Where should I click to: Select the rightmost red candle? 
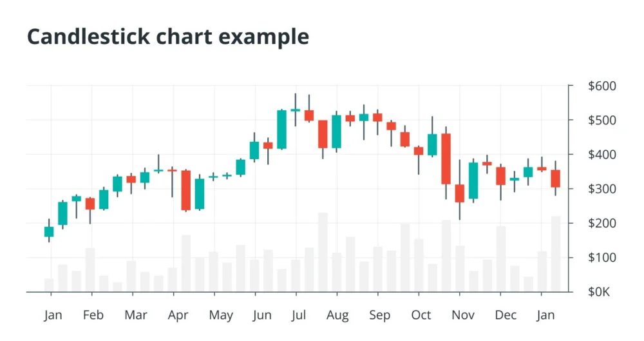555,179
